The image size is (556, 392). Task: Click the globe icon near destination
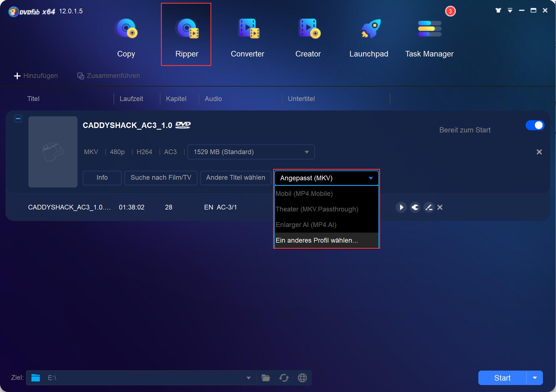coord(302,378)
